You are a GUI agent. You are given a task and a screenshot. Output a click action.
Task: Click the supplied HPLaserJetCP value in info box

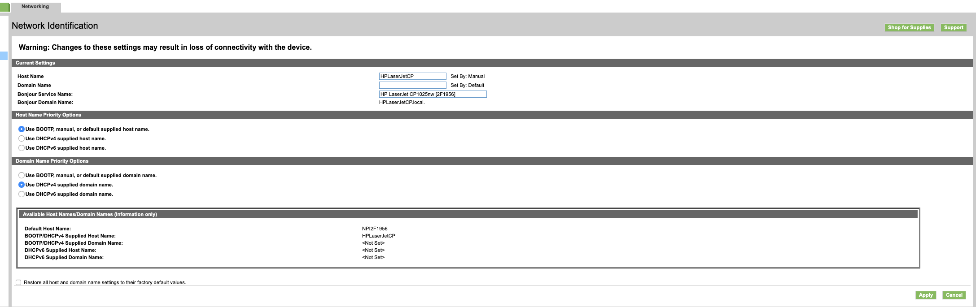[379, 236]
